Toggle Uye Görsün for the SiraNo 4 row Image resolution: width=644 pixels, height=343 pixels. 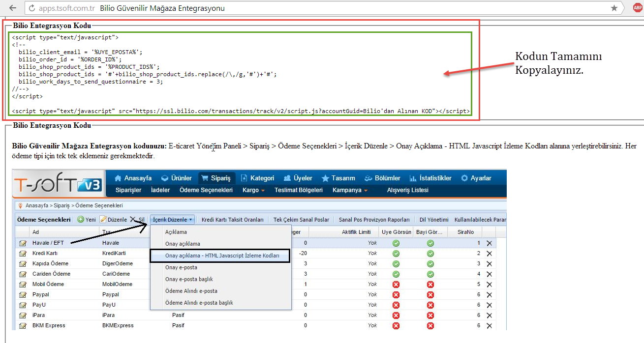pyautogui.click(x=396, y=274)
